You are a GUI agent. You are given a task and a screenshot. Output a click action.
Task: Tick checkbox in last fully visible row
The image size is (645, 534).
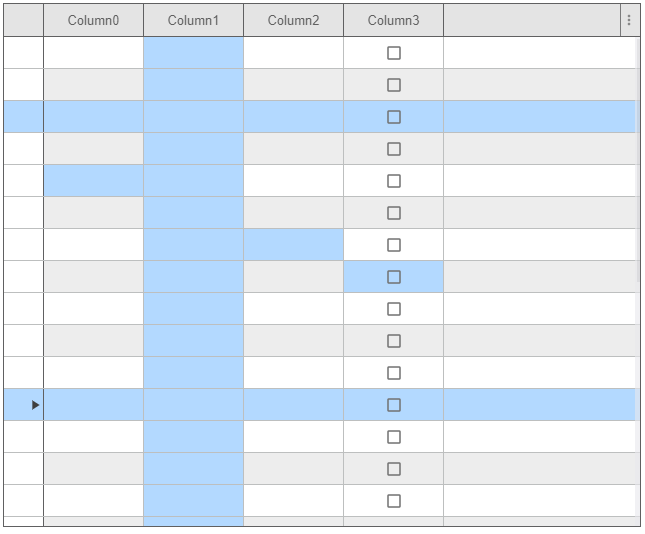tap(393, 501)
